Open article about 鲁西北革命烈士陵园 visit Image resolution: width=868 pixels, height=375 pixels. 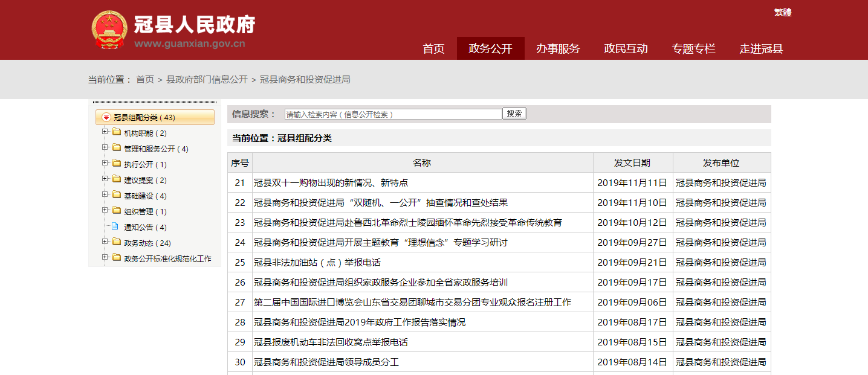pyautogui.click(x=408, y=223)
